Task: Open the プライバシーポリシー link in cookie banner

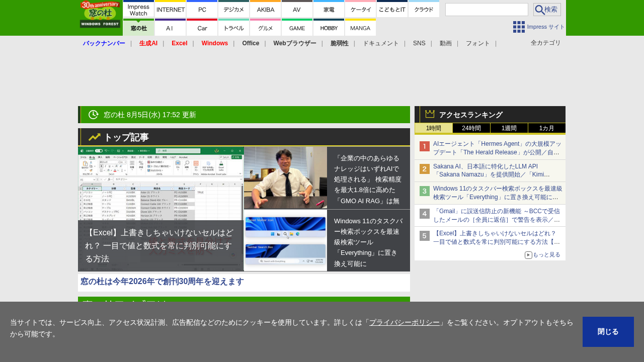Action: (404, 322)
